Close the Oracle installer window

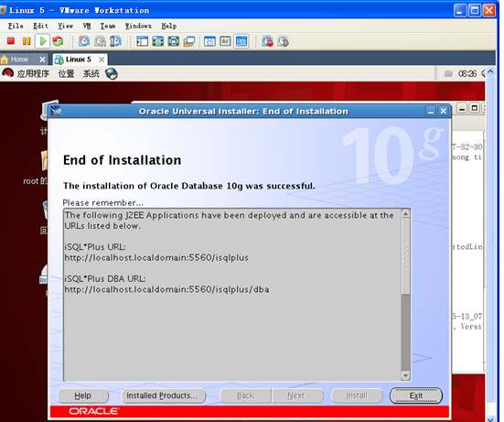pyautogui.click(x=444, y=112)
